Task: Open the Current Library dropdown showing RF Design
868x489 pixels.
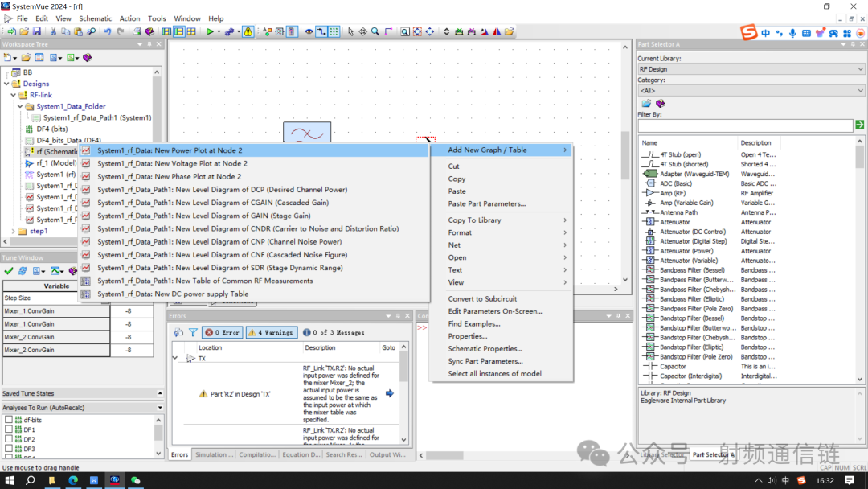Action: click(x=751, y=69)
